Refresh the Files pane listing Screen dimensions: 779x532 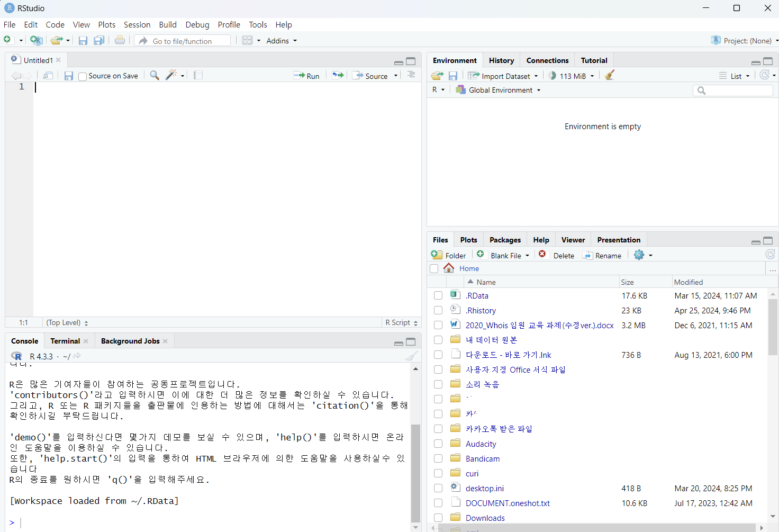click(x=770, y=255)
